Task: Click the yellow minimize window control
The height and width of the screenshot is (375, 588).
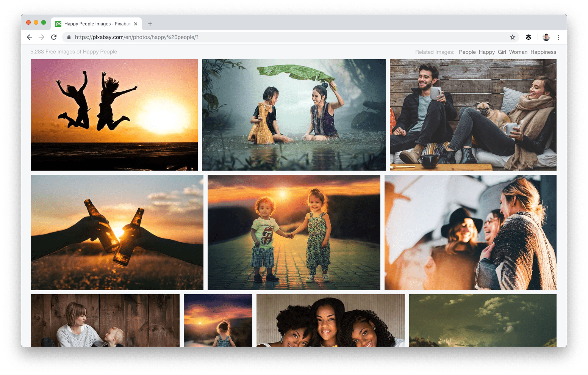Action: [36, 22]
